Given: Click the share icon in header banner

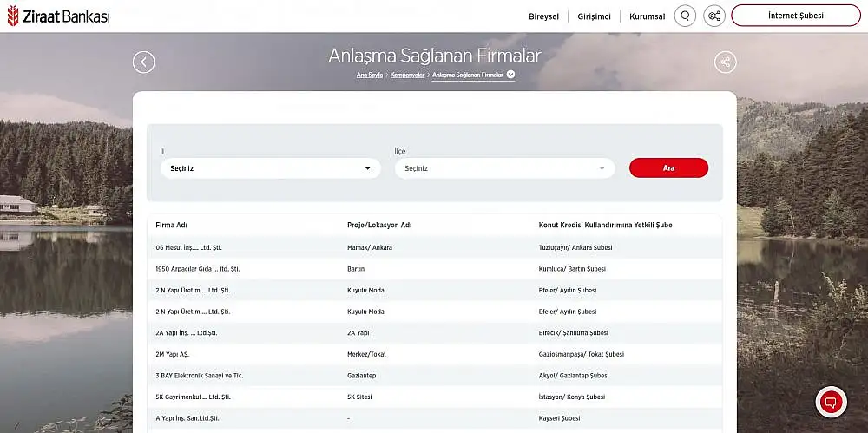Looking at the screenshot, I should (x=725, y=62).
